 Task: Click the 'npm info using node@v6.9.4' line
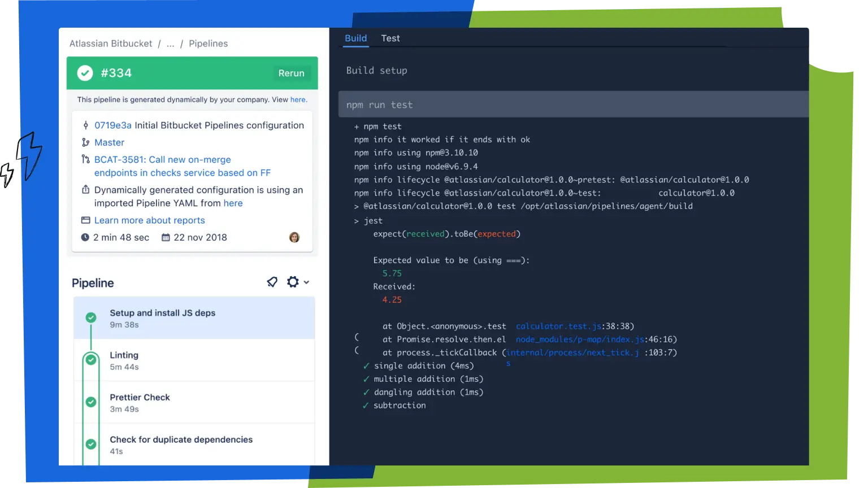416,167
